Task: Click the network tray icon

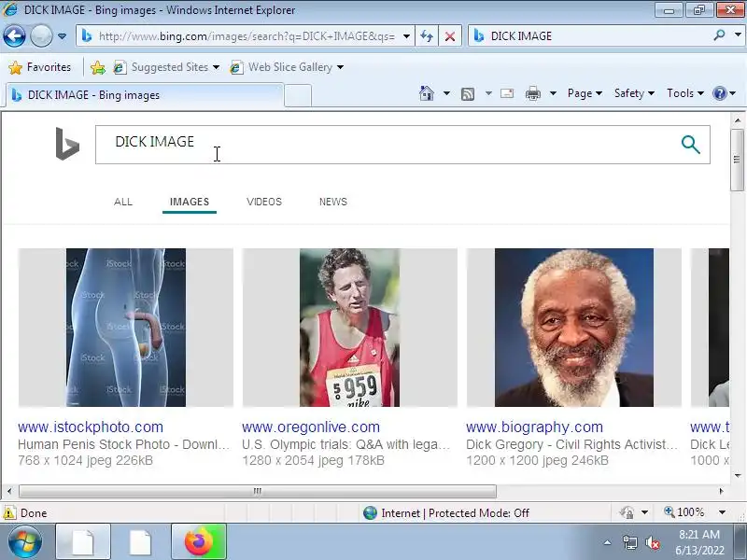Action: (630, 542)
